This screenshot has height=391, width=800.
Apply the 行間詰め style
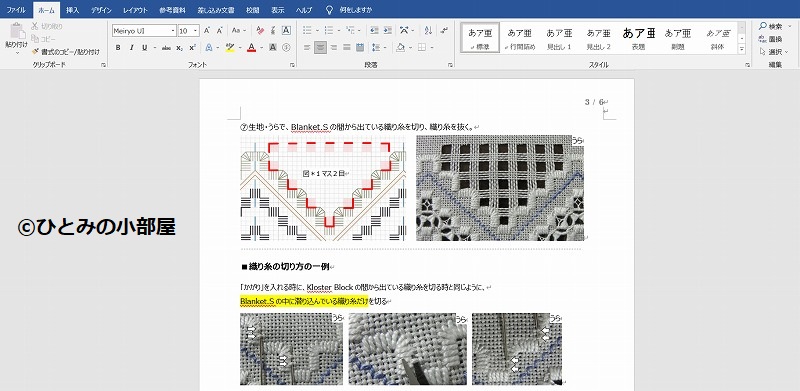520,38
